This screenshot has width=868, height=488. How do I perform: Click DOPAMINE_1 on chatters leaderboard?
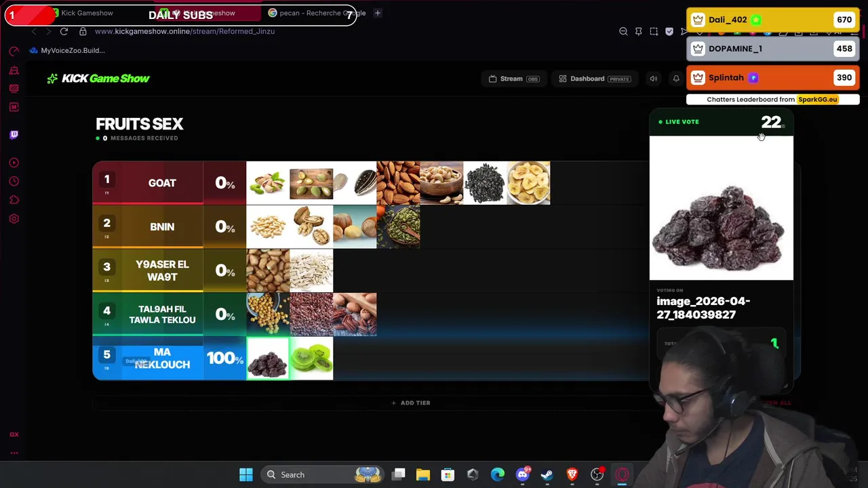[x=773, y=49]
